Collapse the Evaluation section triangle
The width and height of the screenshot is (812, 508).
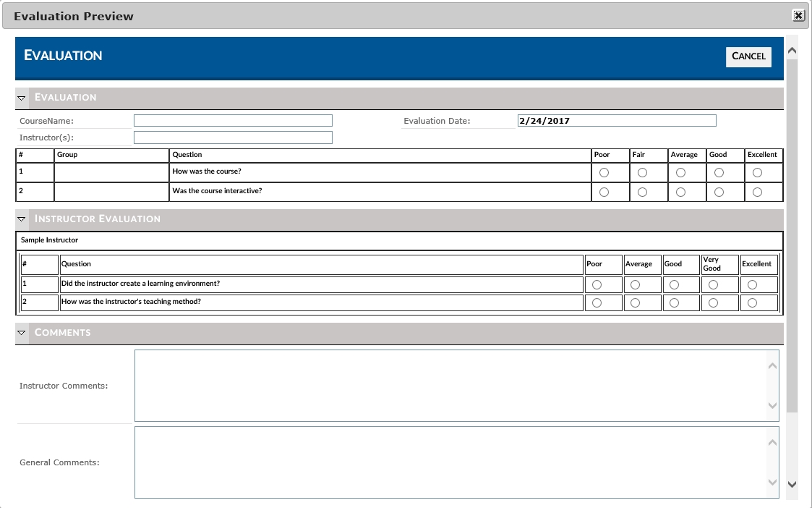tap(22, 98)
